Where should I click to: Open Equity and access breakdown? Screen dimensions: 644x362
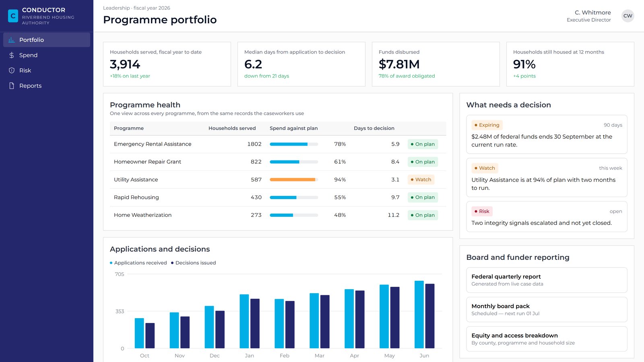click(547, 339)
